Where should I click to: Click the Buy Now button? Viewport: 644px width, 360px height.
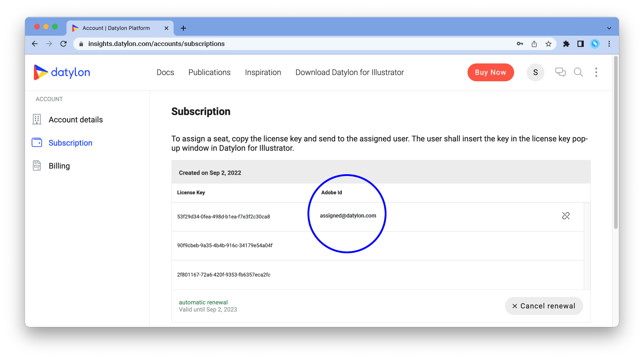point(490,72)
